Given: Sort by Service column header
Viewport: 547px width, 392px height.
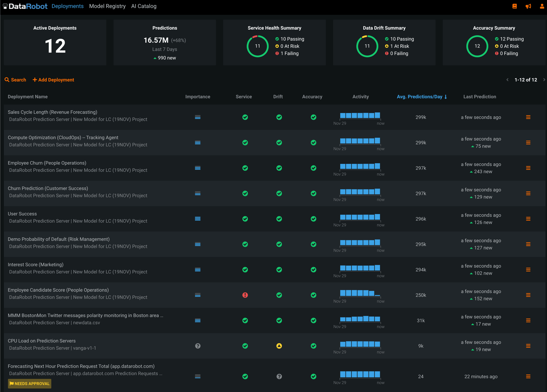Looking at the screenshot, I should coord(244,97).
